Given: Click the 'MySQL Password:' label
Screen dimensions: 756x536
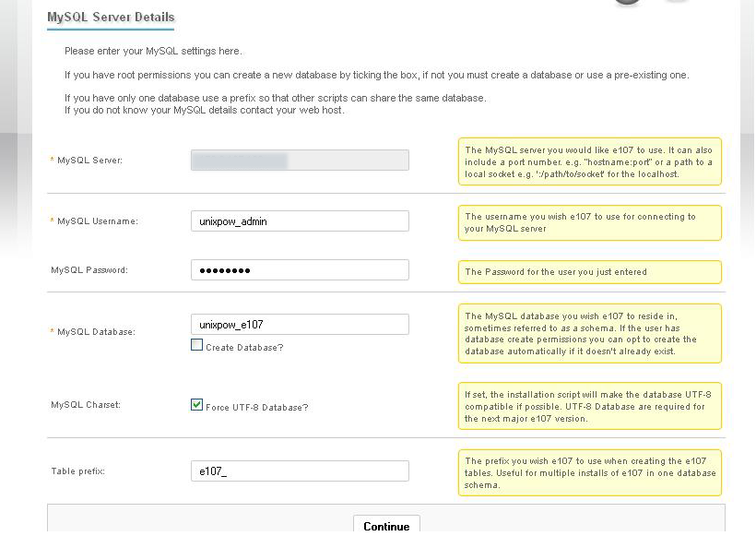Looking at the screenshot, I should tap(89, 270).
